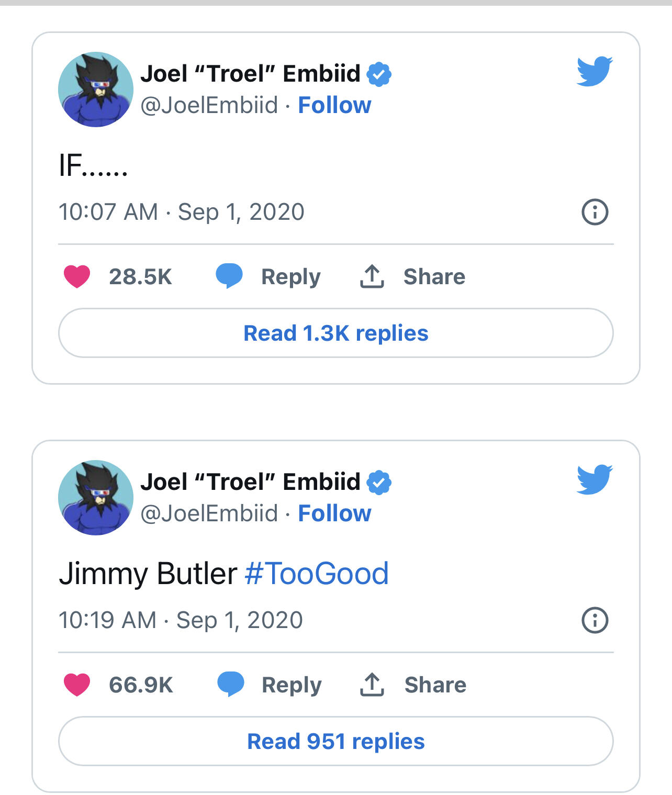Viewport: 672px width, 795px height.
Task: Click the reply bubble icon on the Jimmy Butler tweet
Action: pos(230,684)
